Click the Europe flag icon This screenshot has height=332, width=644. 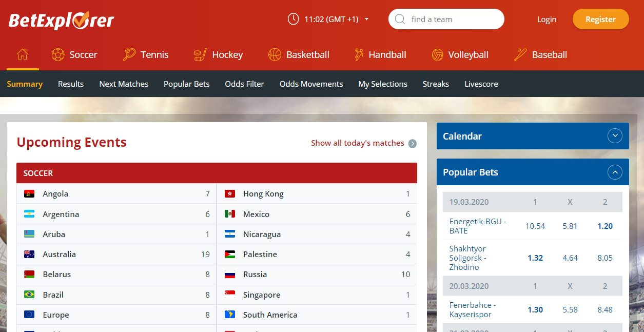(29, 315)
